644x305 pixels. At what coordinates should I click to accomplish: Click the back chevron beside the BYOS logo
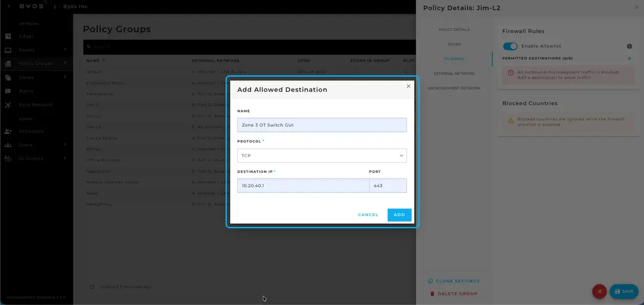tap(8, 7)
